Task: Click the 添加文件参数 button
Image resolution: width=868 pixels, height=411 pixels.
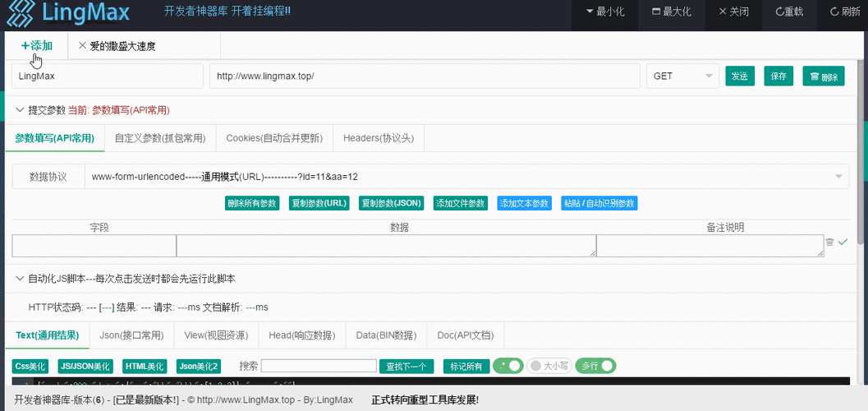Action: point(460,203)
